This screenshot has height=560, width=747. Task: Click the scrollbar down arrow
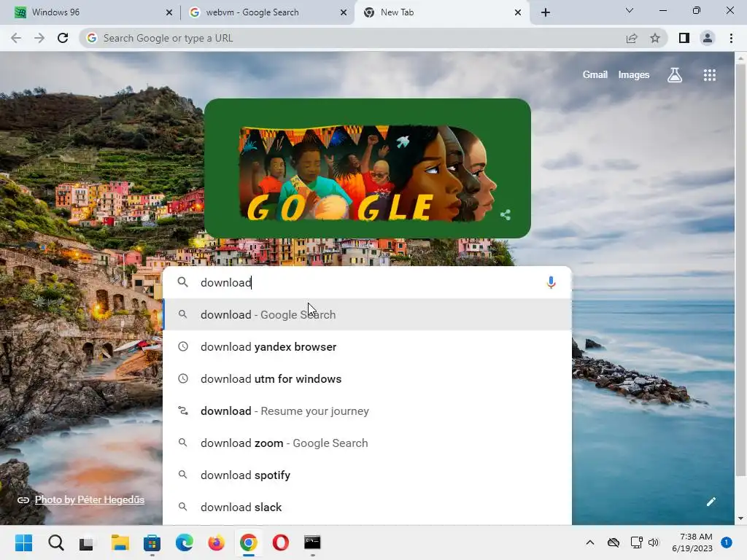(x=740, y=518)
